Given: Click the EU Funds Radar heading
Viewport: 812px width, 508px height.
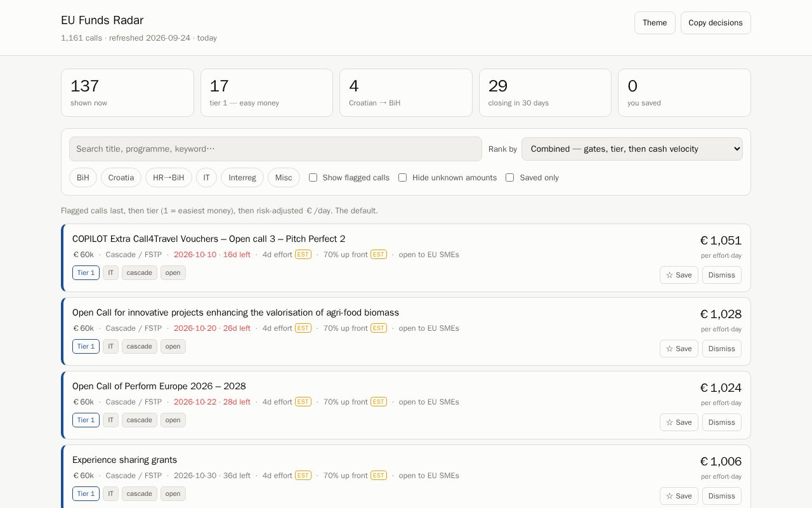Looking at the screenshot, I should click(102, 20).
